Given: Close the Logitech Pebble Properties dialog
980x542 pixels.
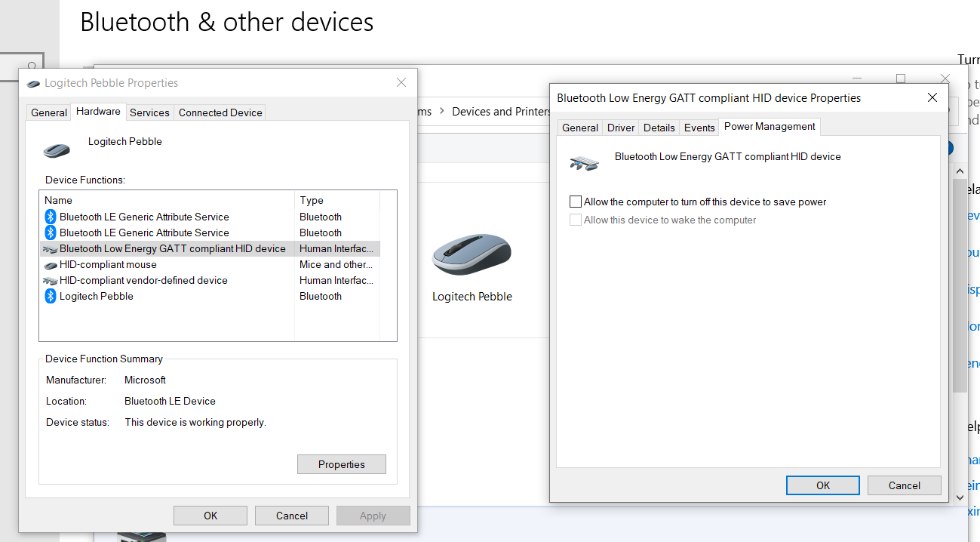Looking at the screenshot, I should pyautogui.click(x=401, y=83).
